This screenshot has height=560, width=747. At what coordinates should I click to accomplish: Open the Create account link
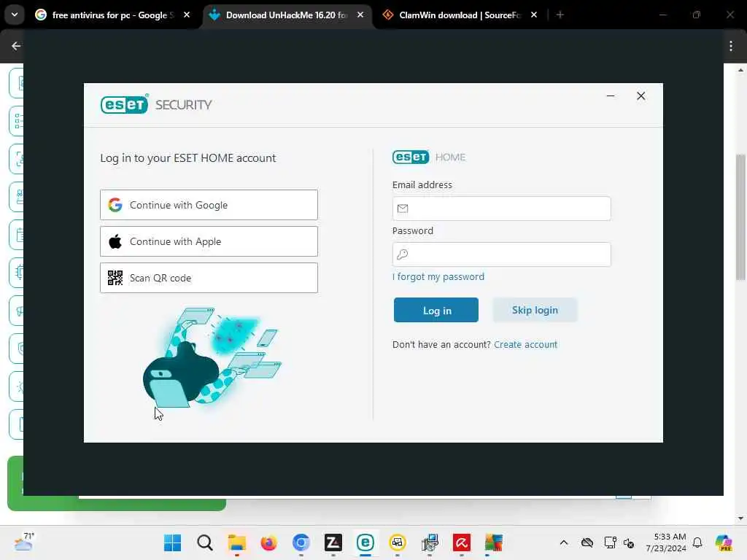(x=525, y=344)
